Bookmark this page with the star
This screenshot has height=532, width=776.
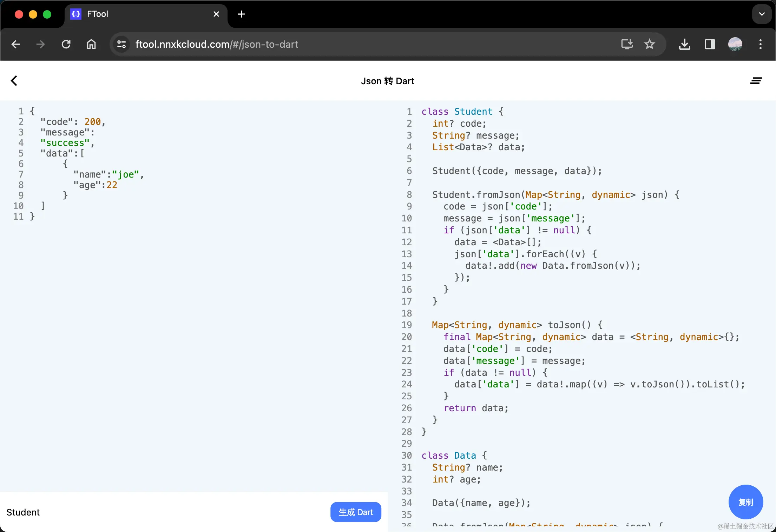[649, 44]
